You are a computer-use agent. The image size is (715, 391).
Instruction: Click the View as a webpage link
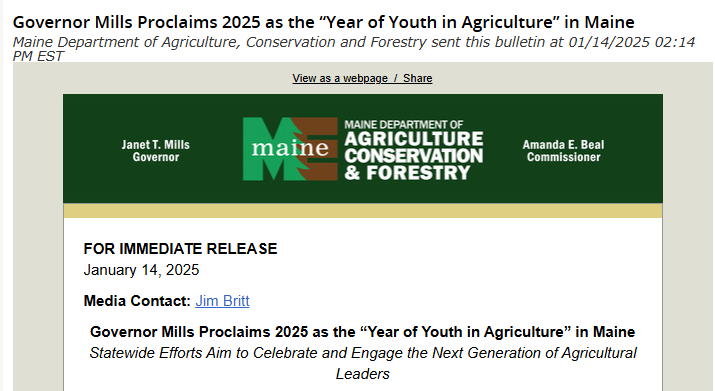coord(340,78)
